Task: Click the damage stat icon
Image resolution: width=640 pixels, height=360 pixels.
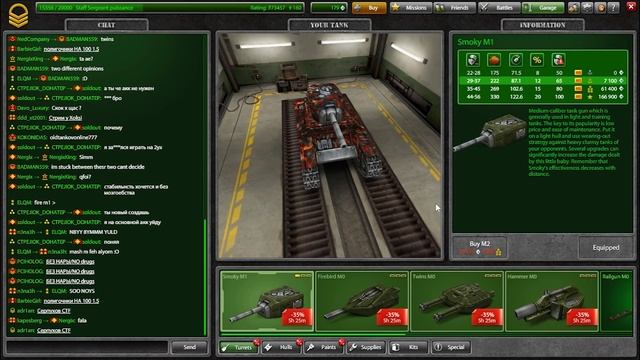Action: 473,60
